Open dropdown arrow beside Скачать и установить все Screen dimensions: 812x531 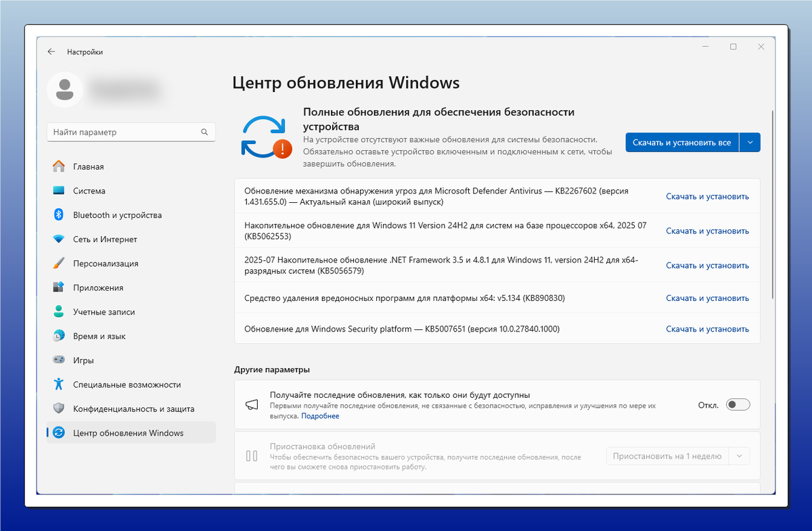[x=750, y=143]
